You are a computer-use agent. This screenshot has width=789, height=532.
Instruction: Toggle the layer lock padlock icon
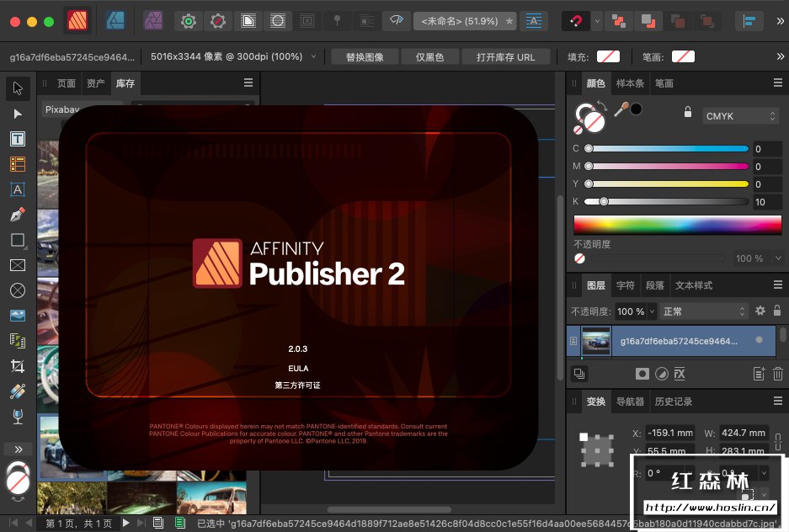pos(776,311)
